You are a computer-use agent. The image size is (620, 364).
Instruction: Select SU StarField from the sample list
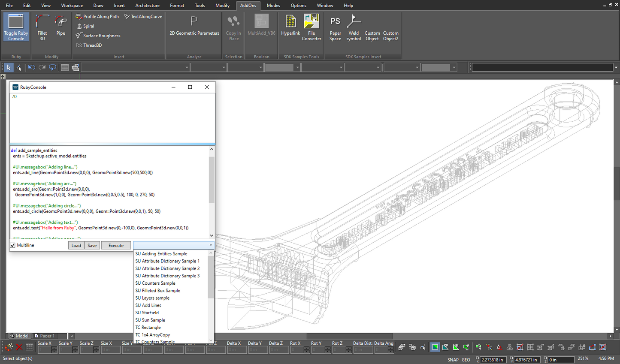coord(147,313)
